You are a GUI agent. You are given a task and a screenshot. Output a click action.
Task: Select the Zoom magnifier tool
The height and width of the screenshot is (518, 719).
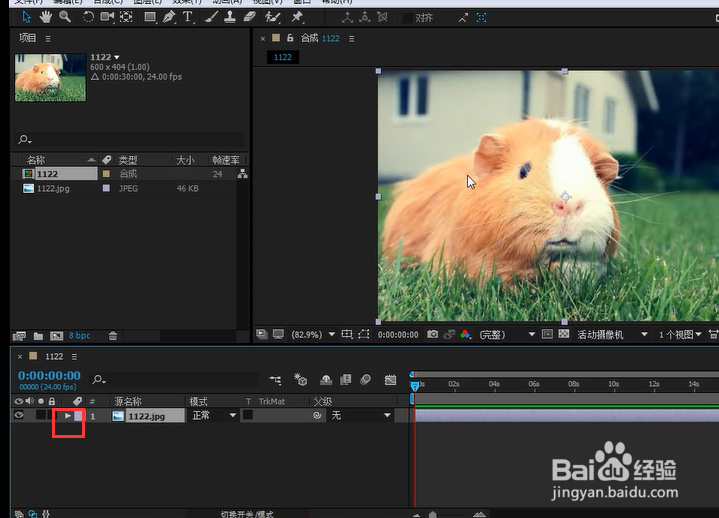(65, 17)
